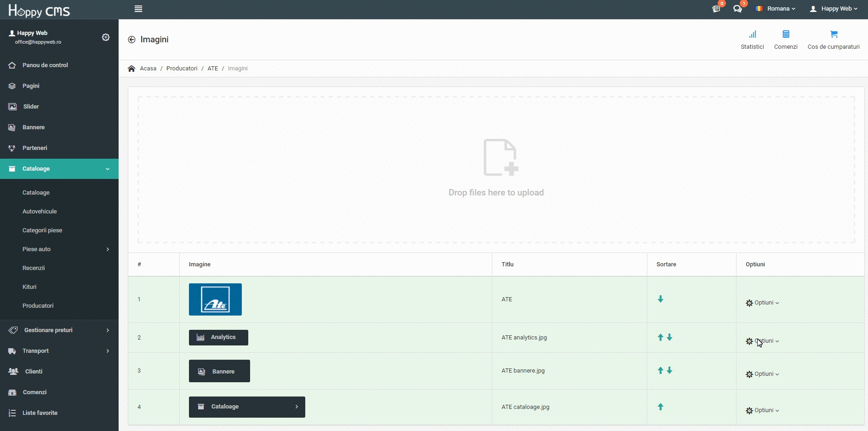Click Producatori breadcrumb link
This screenshot has height=431, width=868.
click(182, 69)
